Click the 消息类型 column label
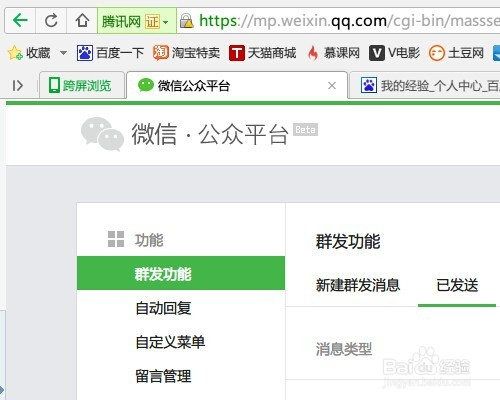500x400 pixels. tap(344, 349)
